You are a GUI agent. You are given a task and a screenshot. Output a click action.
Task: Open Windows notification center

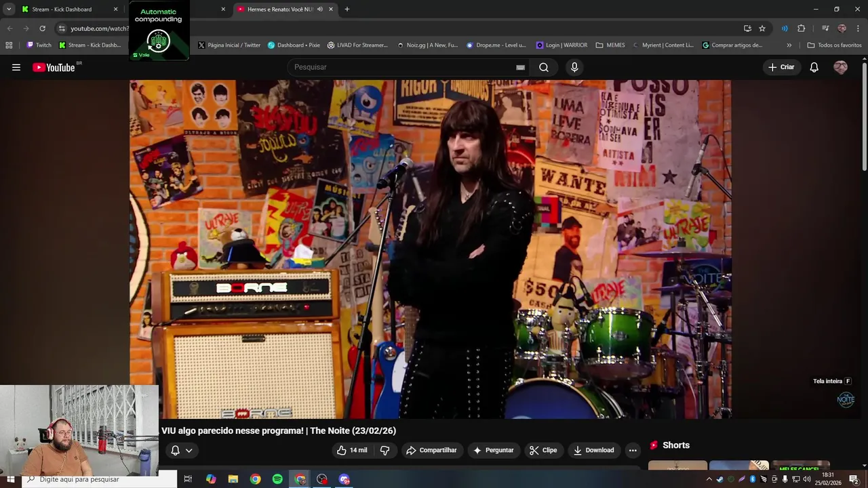[854, 479]
